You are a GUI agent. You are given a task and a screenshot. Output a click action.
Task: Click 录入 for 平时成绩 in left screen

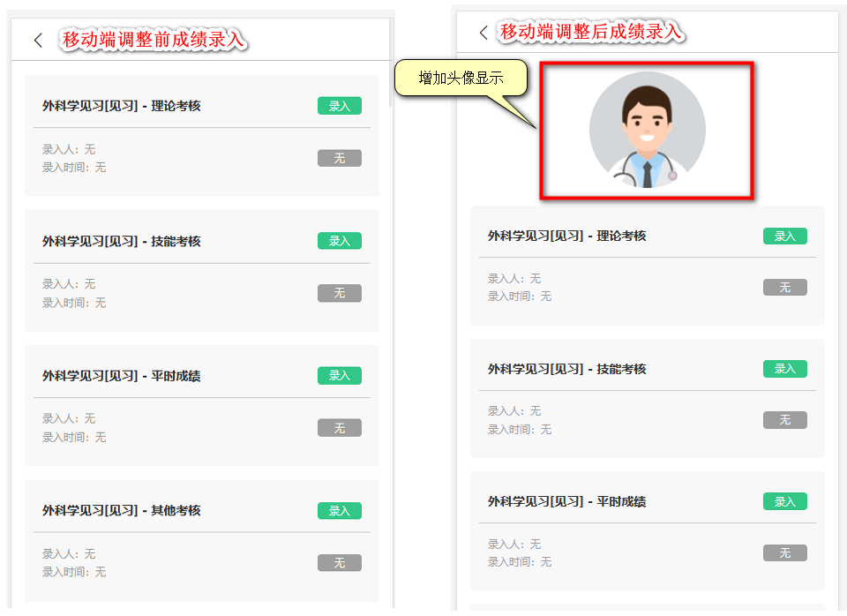[339, 376]
